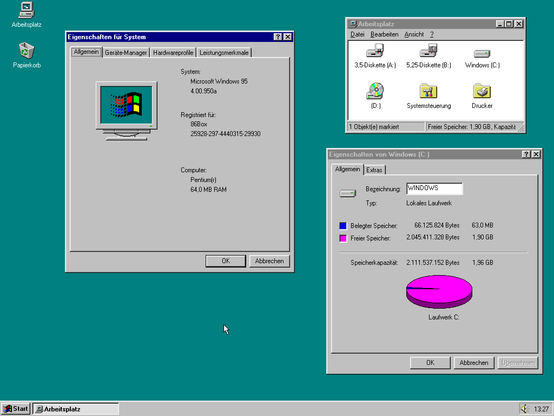Switch to the Leistungsmerkmale tab
The height and width of the screenshot is (416, 554).
[x=224, y=53]
